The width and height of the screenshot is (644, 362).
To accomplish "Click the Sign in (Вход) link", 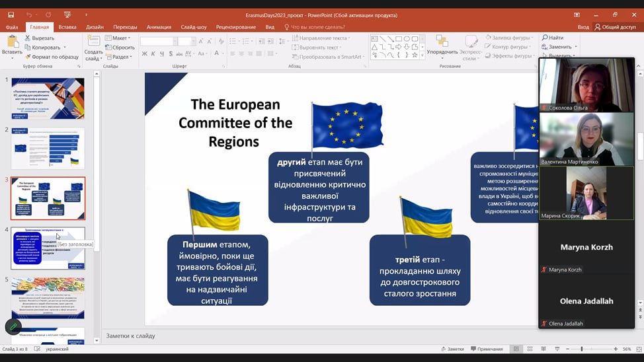I will [x=583, y=27].
